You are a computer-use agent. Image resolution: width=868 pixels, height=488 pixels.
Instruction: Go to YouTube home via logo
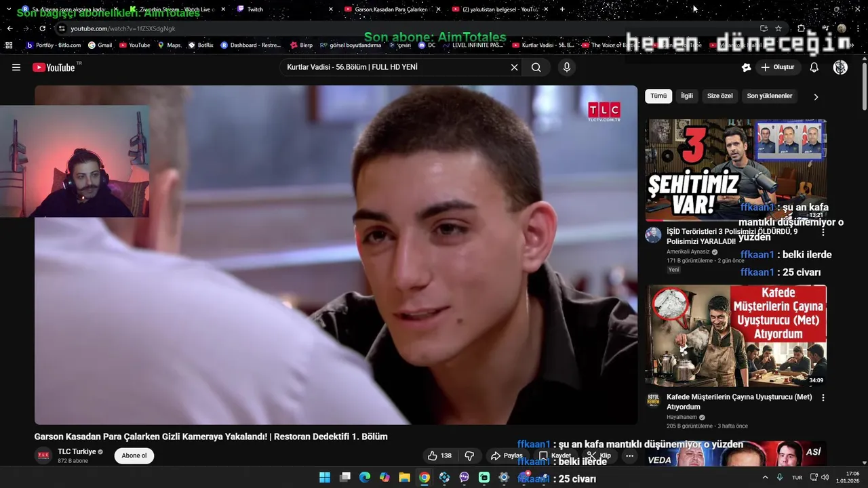coord(54,67)
